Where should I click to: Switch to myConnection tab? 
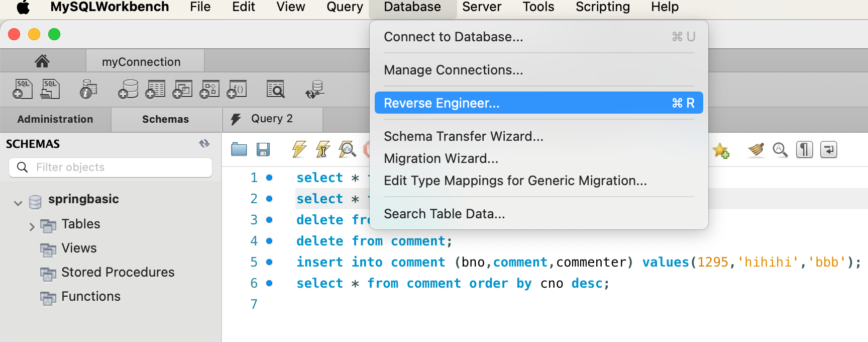[145, 61]
